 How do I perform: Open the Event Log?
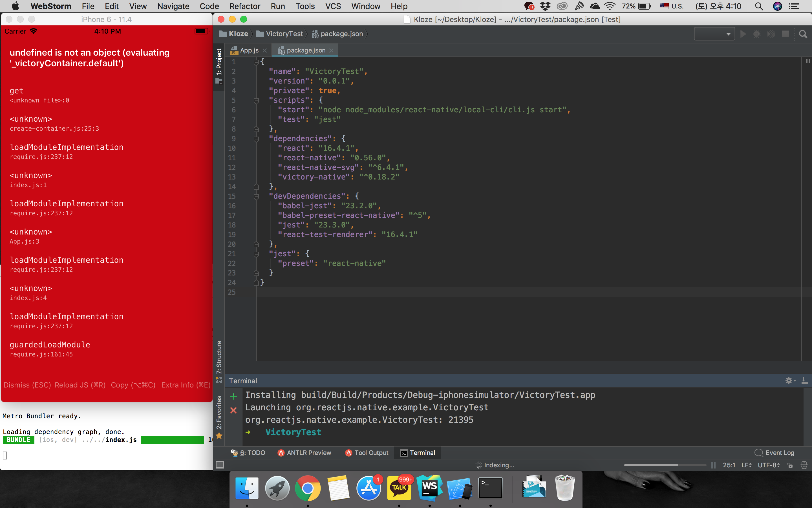pos(775,453)
